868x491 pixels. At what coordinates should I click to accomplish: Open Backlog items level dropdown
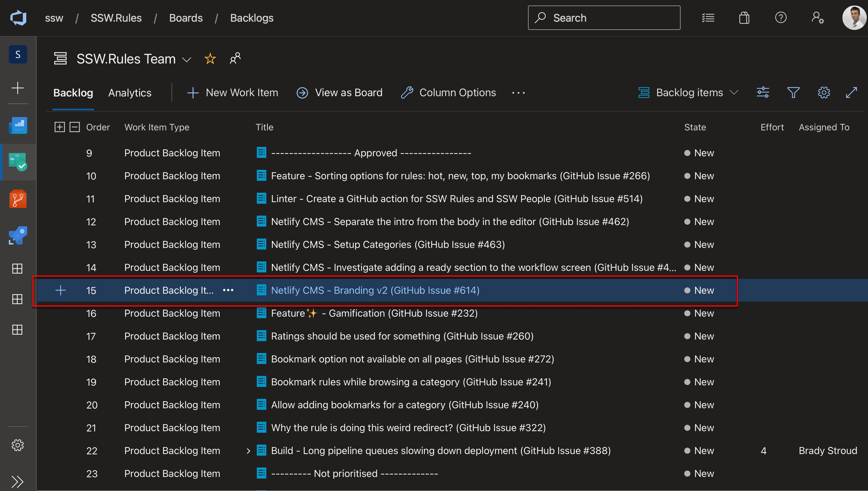[x=689, y=93]
